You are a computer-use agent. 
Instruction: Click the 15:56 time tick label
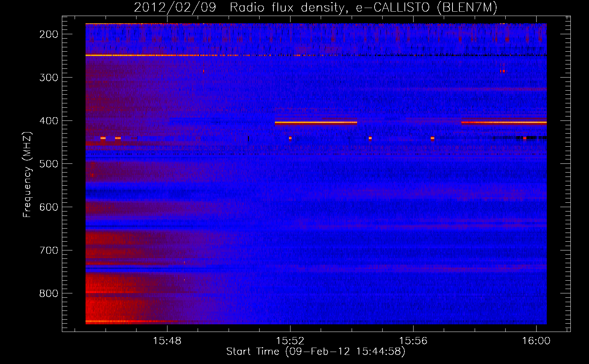point(413,341)
